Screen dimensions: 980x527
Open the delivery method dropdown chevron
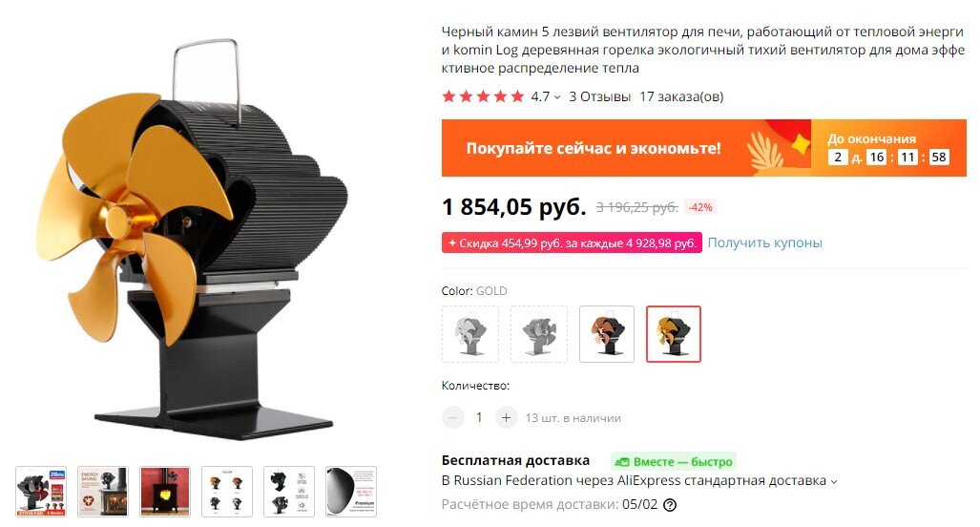833,481
